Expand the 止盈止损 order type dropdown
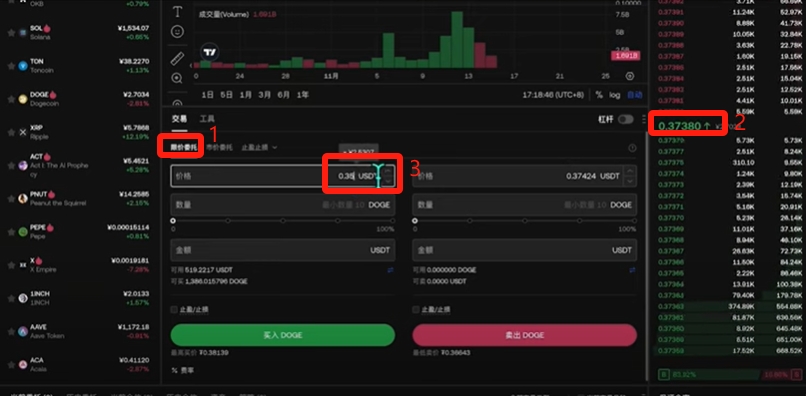 [x=259, y=148]
